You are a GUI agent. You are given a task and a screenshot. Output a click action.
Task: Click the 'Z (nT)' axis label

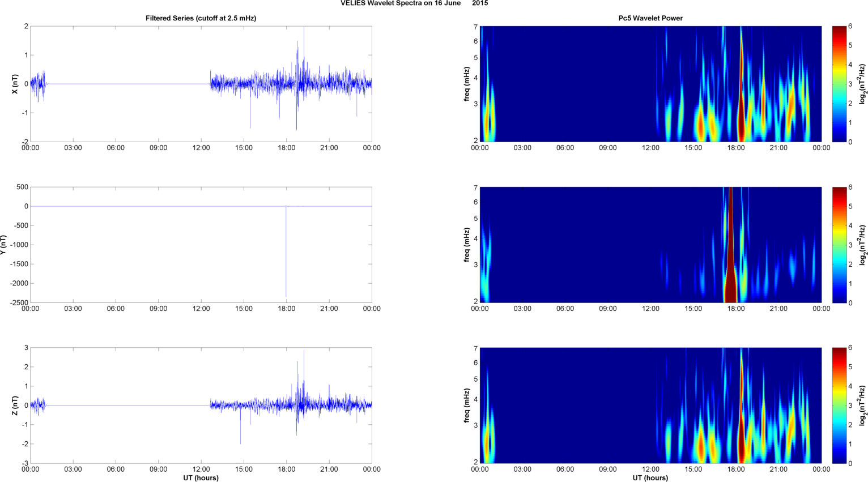click(15, 406)
